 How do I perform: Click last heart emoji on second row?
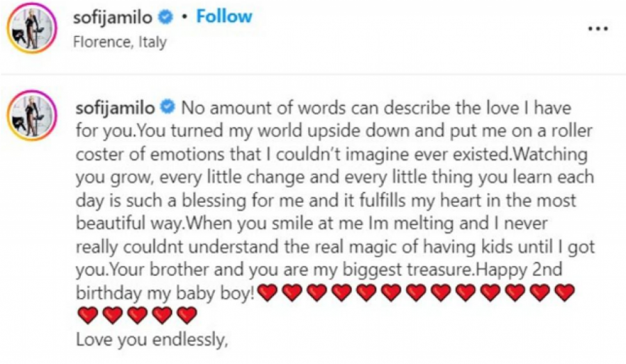point(187,316)
